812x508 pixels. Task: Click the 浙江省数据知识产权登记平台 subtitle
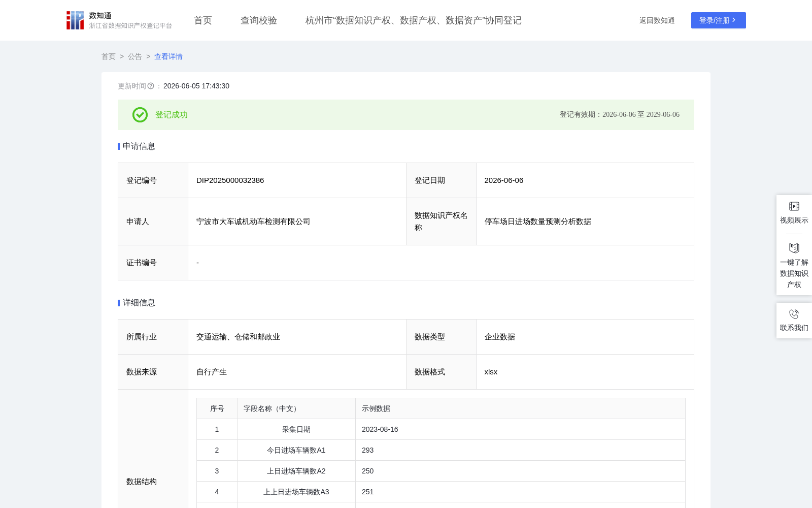click(130, 26)
